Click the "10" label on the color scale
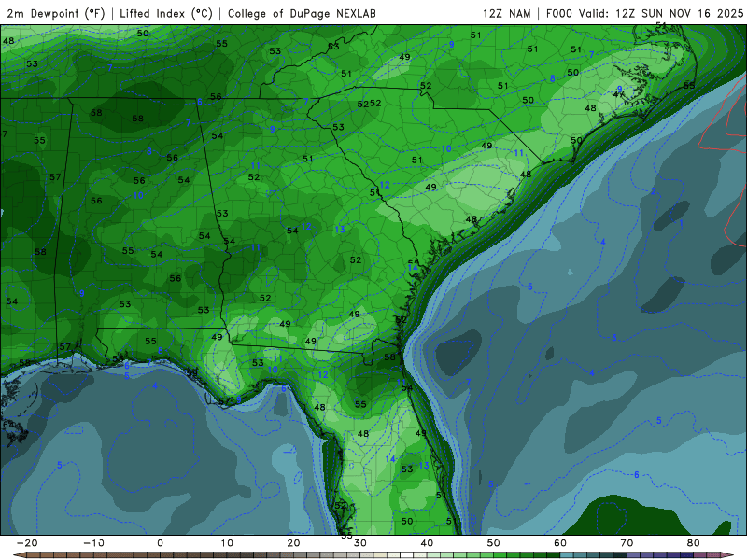Image resolution: width=747 pixels, height=560 pixels. point(227,543)
